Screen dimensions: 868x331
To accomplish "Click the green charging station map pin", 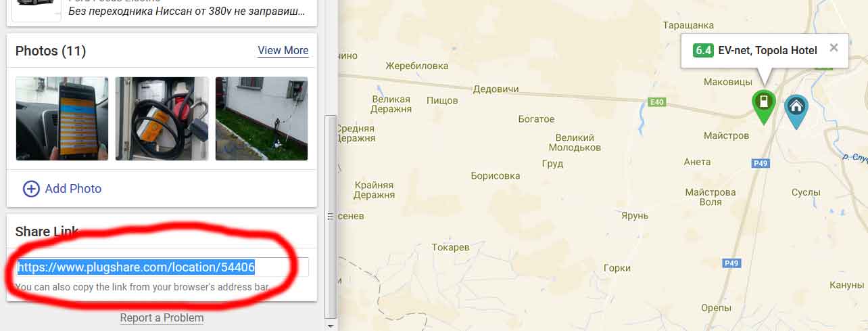I will (763, 105).
